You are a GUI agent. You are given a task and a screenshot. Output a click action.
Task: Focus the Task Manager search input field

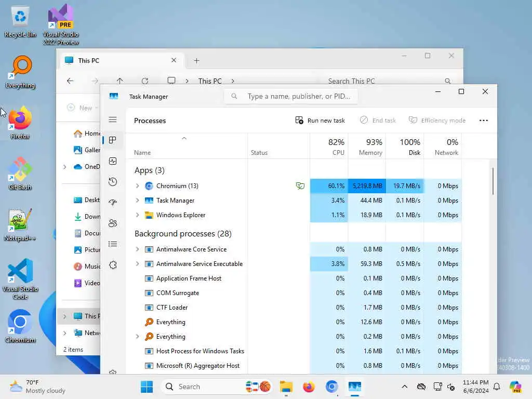(x=291, y=96)
